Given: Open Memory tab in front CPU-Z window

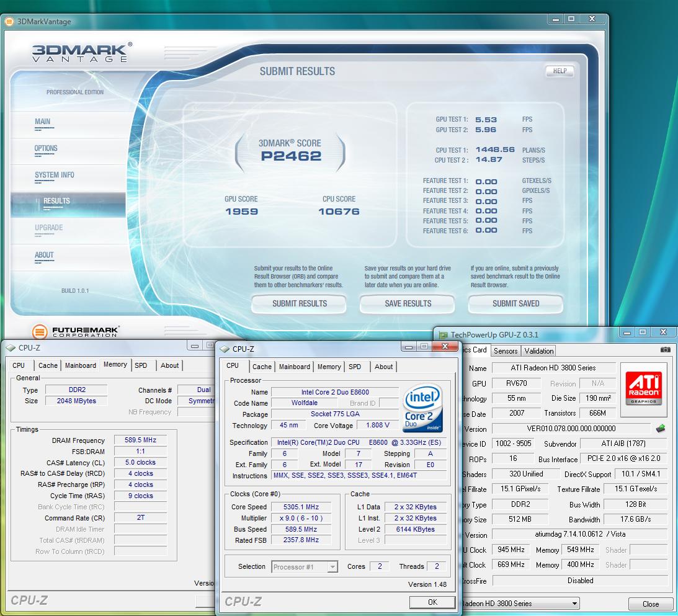Looking at the screenshot, I should (x=329, y=367).
